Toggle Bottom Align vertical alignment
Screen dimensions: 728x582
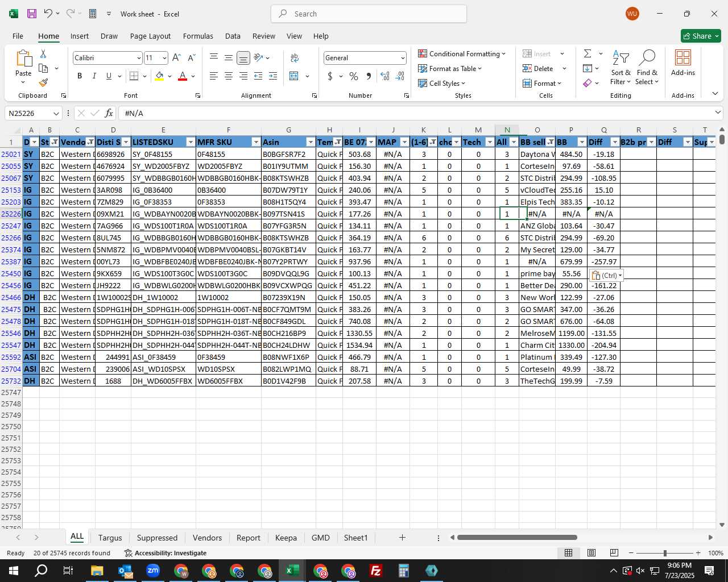pyautogui.click(x=243, y=58)
